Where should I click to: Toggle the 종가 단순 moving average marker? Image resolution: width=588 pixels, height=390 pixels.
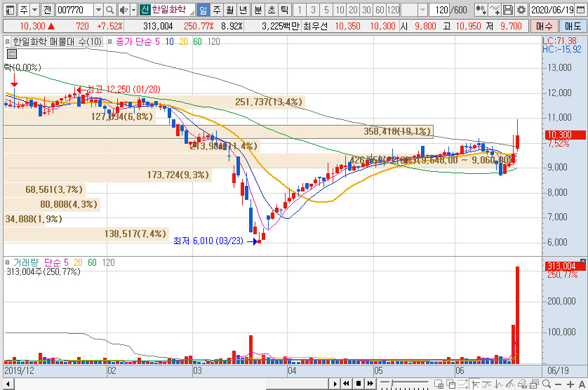click(110, 41)
